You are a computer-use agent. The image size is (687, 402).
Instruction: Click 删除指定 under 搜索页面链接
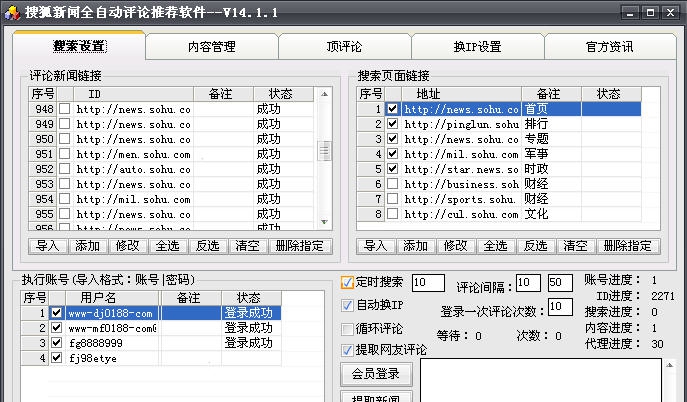point(628,246)
